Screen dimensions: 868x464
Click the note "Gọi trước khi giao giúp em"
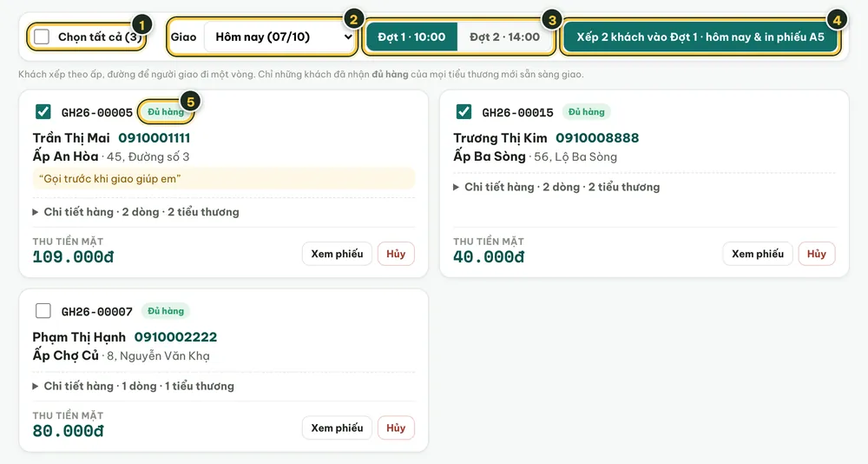(x=224, y=179)
